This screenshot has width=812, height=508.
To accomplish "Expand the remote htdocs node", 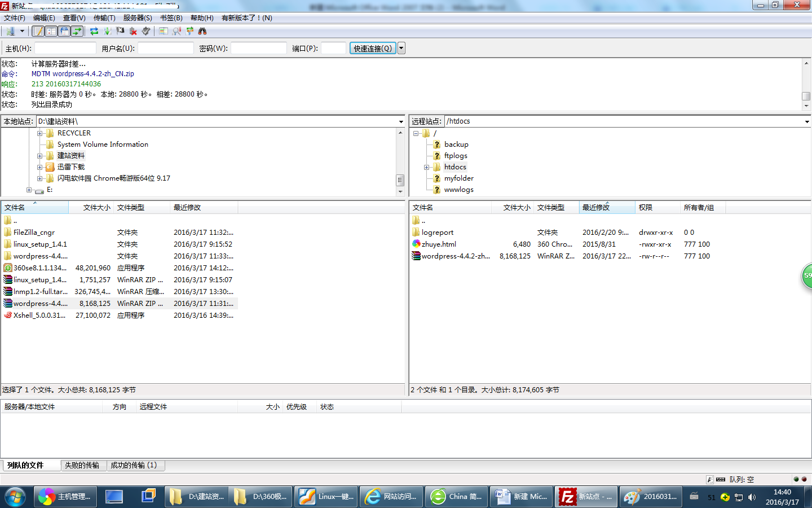I will pyautogui.click(x=427, y=167).
